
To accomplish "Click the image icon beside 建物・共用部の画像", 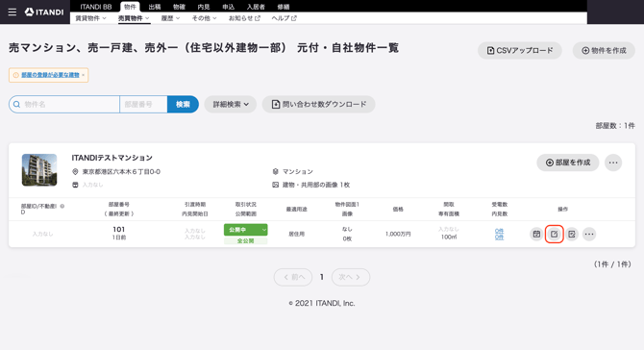I will [276, 185].
